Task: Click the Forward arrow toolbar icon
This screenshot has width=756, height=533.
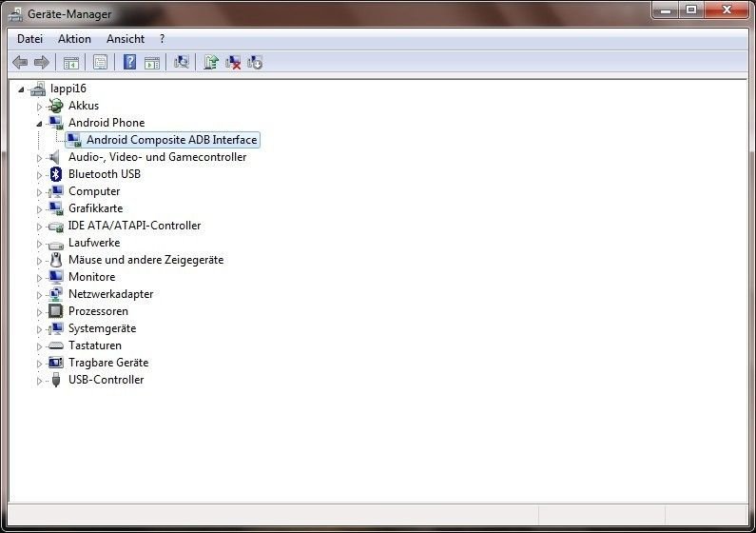Action: point(42,62)
